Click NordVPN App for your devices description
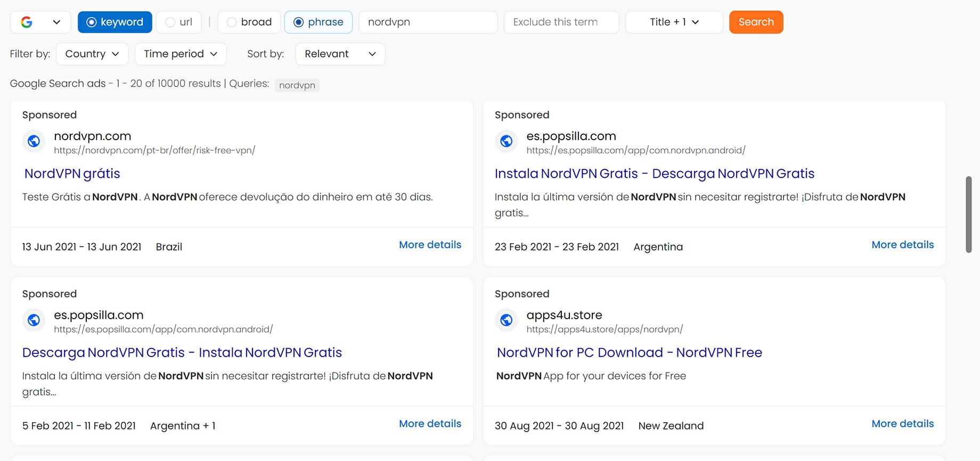Screen dimensions: 980x461 coord(591,376)
